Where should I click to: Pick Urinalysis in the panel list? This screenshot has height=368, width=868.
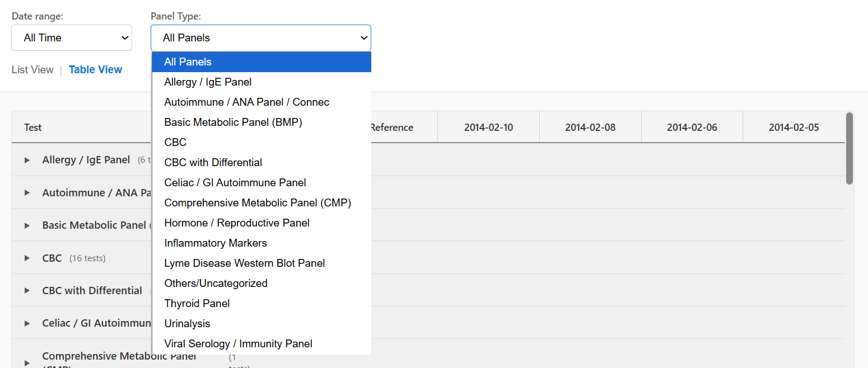187,324
